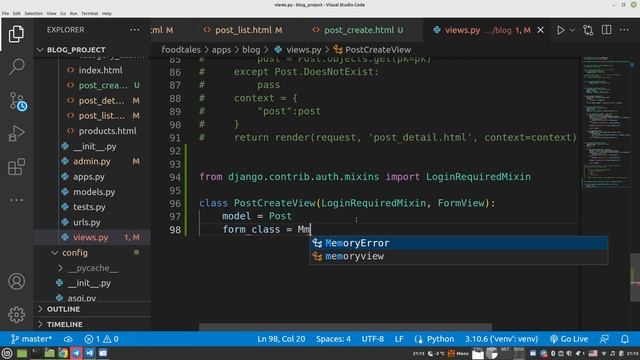Click the feedback icon in status bar
The width and height of the screenshot is (640, 360).
coord(604,339)
